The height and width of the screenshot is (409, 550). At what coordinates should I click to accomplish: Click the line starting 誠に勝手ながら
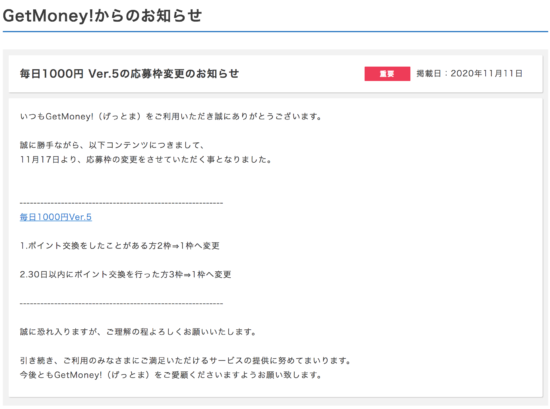pos(112,145)
